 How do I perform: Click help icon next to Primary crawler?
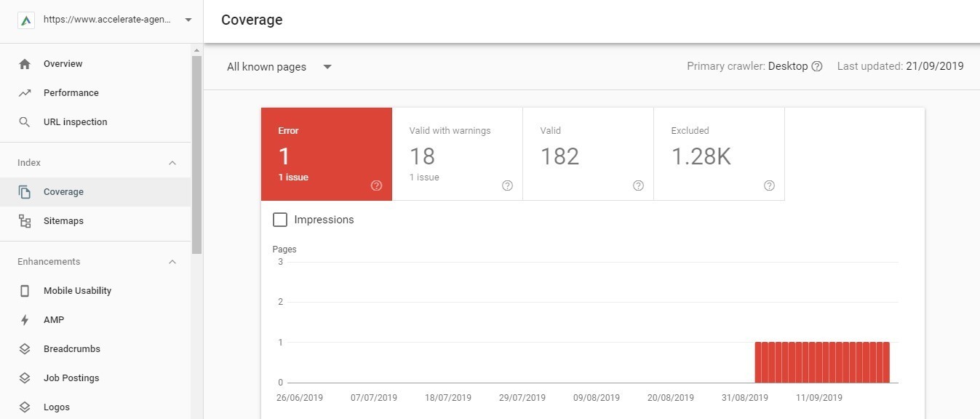coord(817,67)
